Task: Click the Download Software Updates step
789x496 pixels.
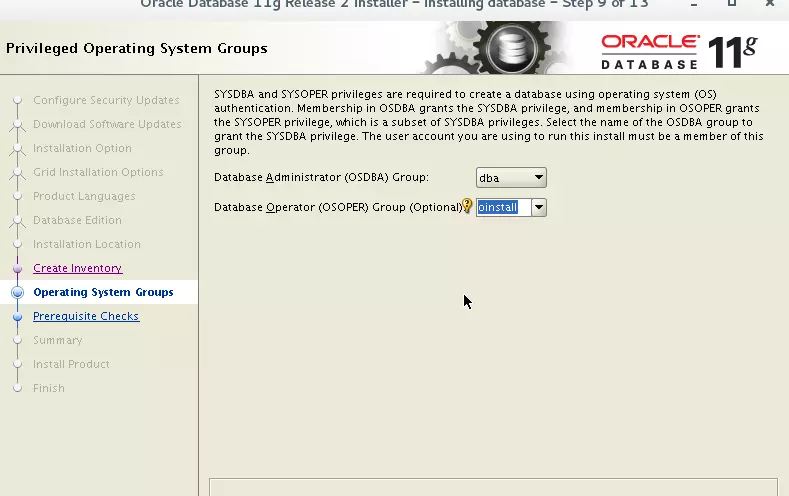Action: point(107,124)
